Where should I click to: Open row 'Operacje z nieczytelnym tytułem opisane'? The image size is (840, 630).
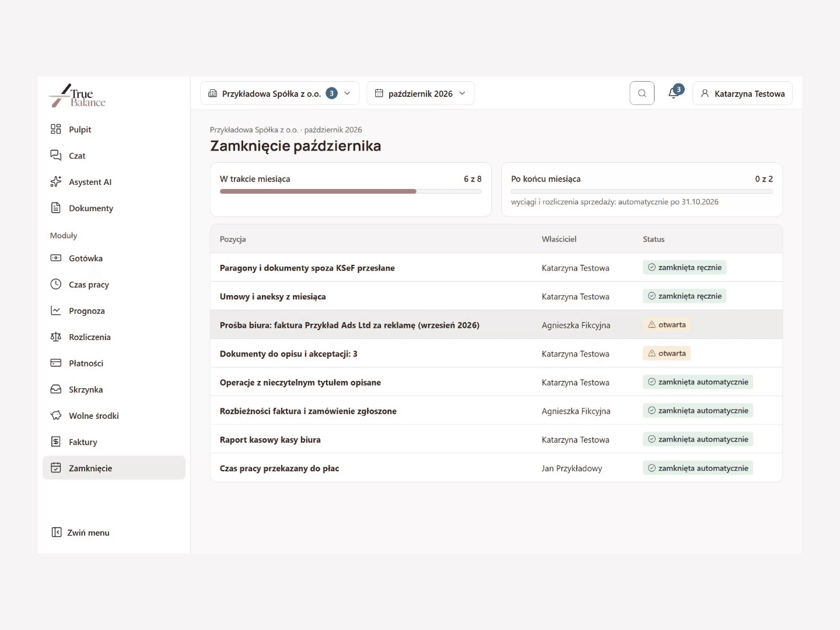(x=496, y=382)
